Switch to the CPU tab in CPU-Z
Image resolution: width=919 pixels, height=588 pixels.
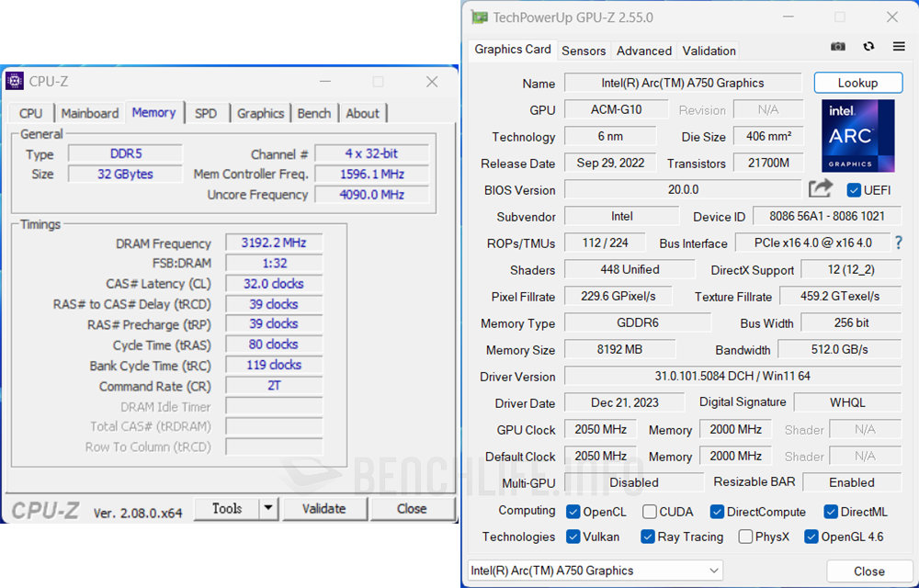coord(30,113)
